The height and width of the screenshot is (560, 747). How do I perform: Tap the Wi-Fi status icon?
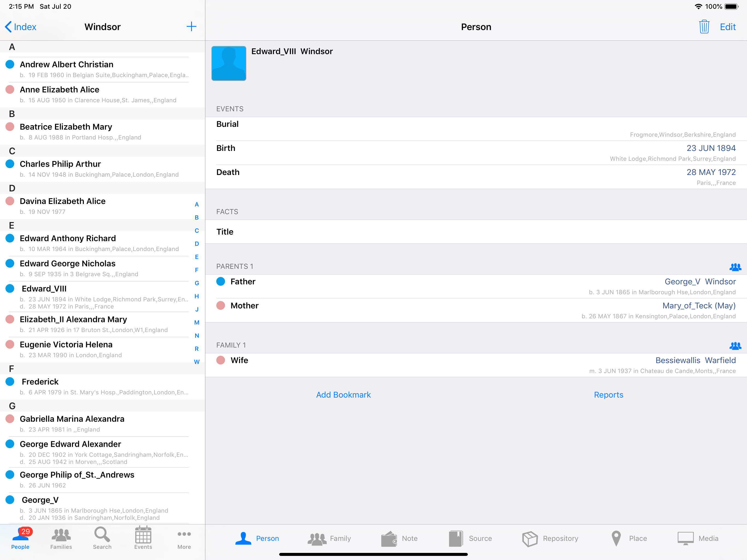(698, 6)
